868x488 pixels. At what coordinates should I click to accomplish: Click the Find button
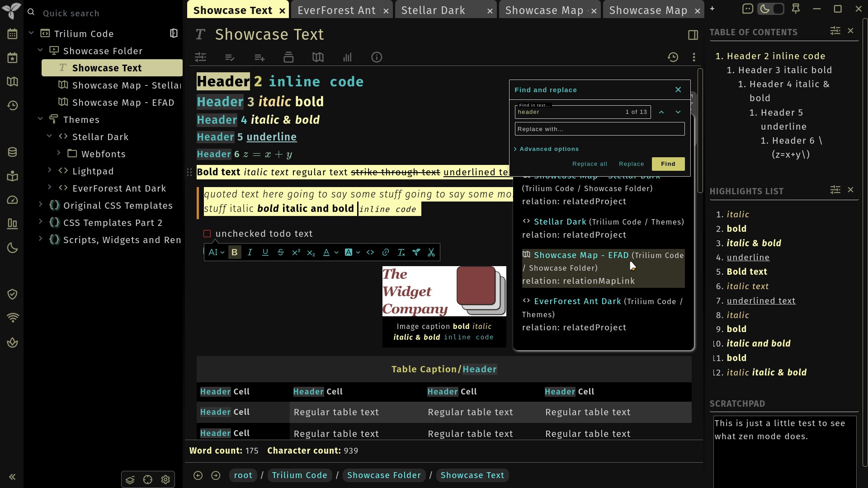(x=668, y=164)
